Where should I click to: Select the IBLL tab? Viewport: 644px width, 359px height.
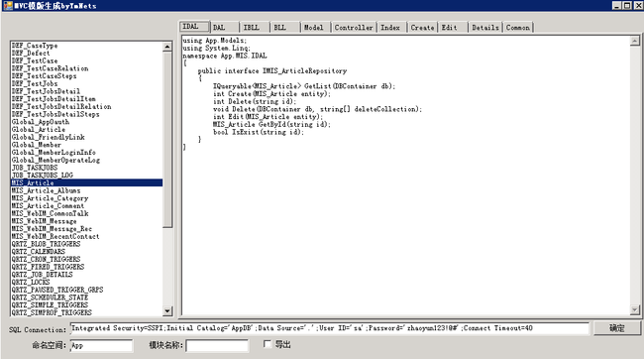(x=255, y=27)
